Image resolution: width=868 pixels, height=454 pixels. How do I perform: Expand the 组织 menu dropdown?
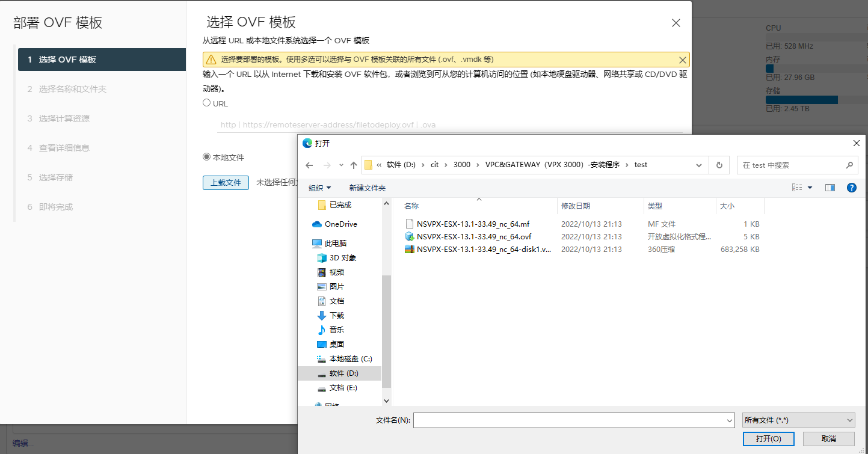pos(319,188)
